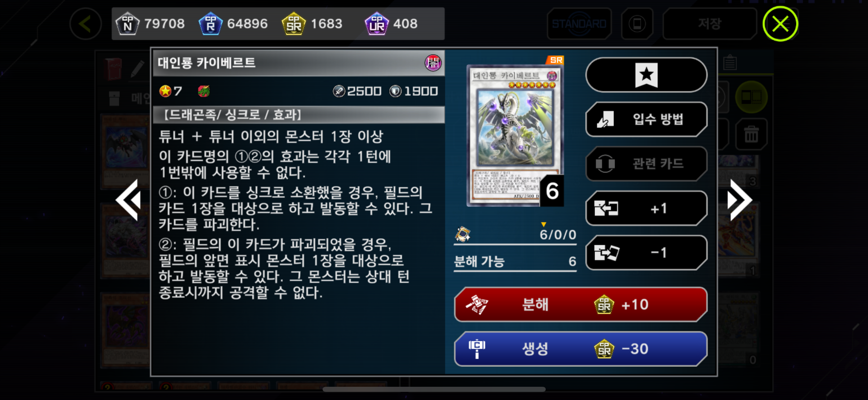This screenshot has width=868, height=400.
Task: Click the Dragon type icon next to level 7
Action: [x=204, y=91]
